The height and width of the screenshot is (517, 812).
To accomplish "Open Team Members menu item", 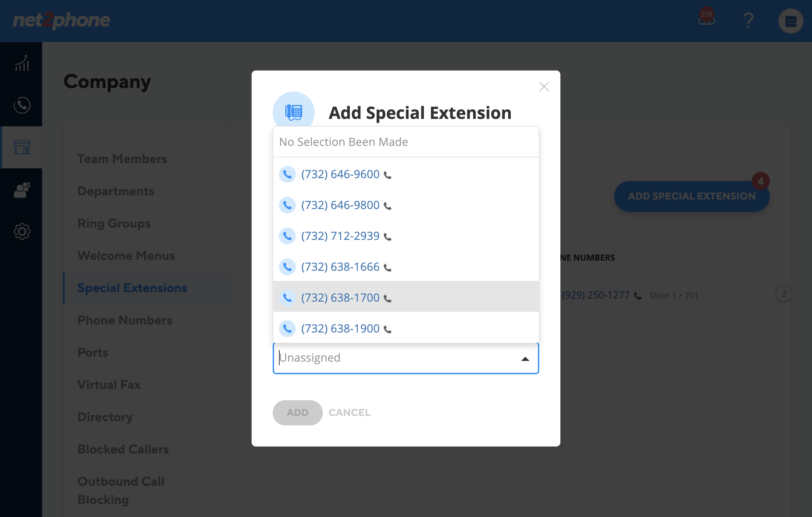I will [x=122, y=159].
